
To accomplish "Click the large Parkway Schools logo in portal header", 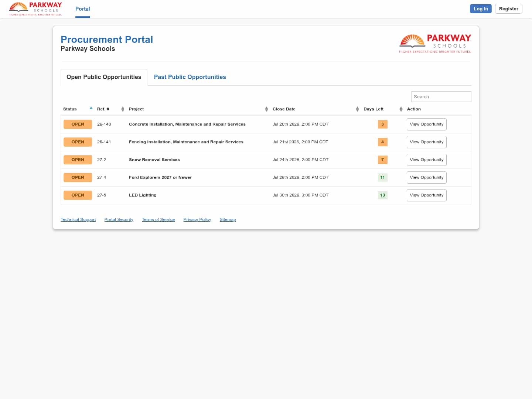I will click(435, 44).
